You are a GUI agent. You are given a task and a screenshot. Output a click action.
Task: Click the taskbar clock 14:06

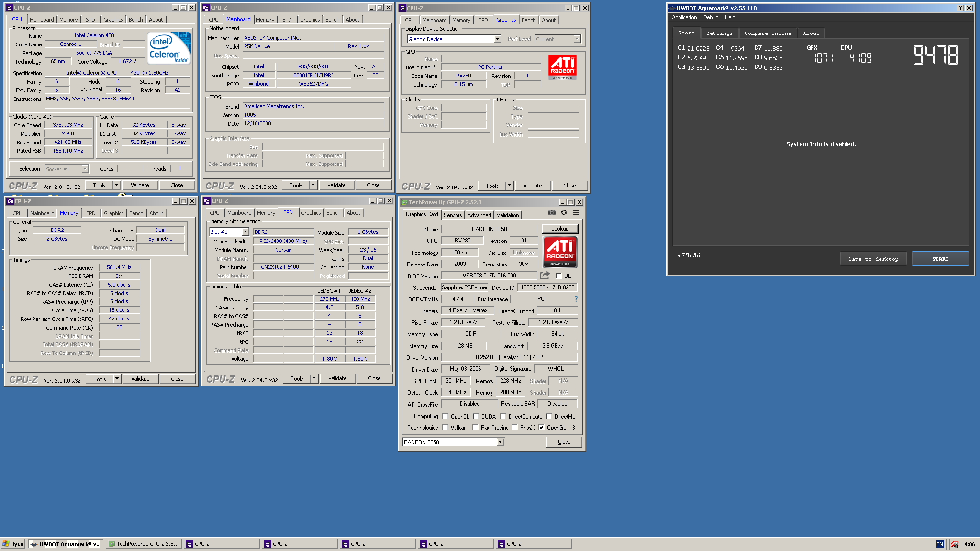coord(968,544)
